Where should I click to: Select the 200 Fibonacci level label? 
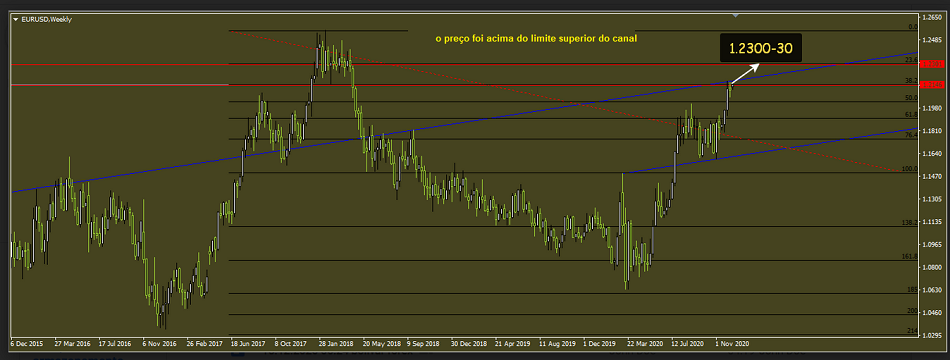pos(912,310)
